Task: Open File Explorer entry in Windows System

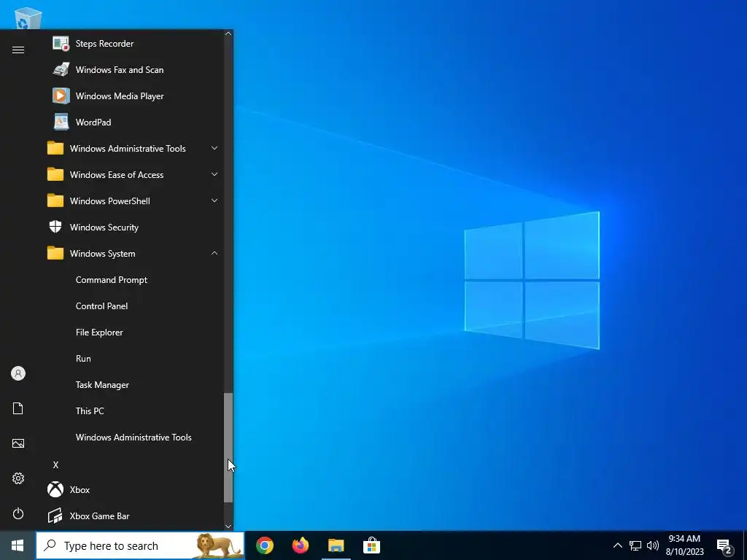Action: pos(99,332)
